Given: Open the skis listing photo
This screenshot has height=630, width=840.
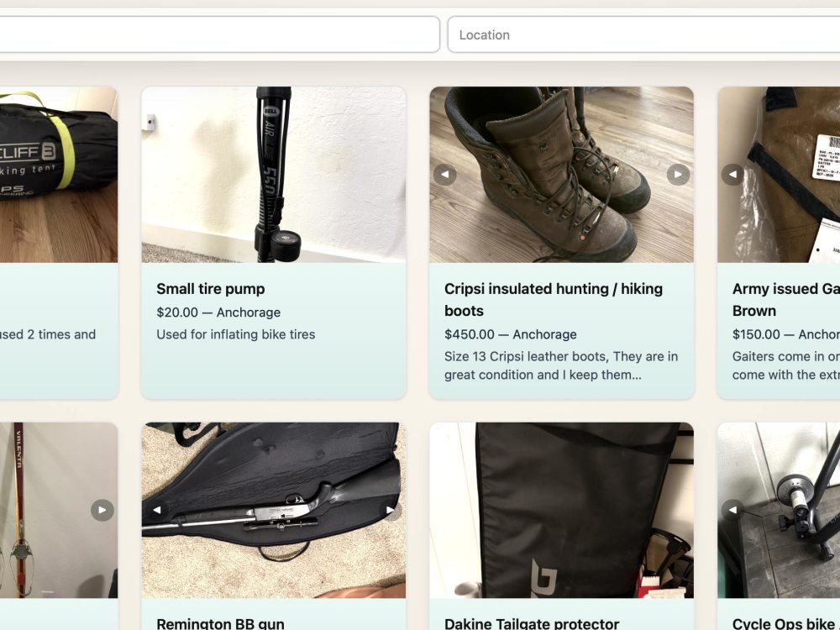Looking at the screenshot, I should [x=59, y=510].
